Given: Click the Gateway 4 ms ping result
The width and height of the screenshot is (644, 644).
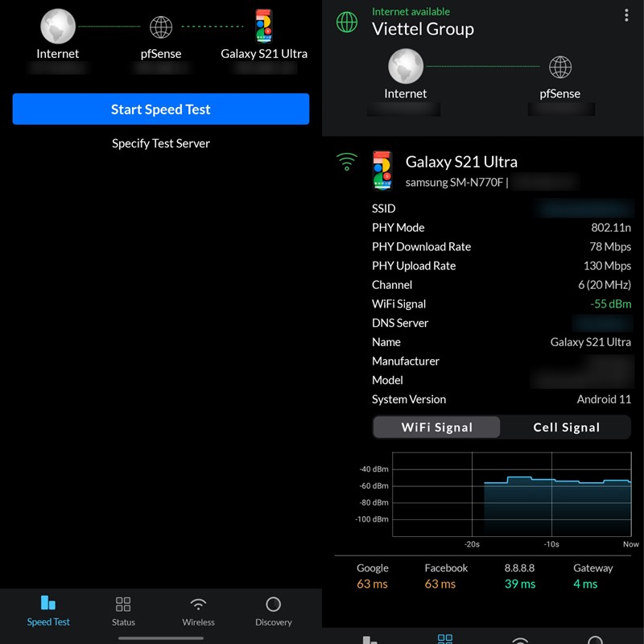Looking at the screenshot, I should (x=592, y=576).
